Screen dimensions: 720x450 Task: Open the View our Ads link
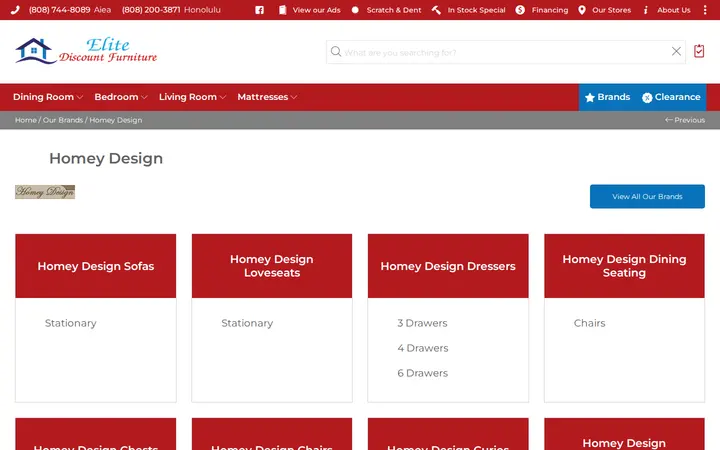click(x=316, y=10)
